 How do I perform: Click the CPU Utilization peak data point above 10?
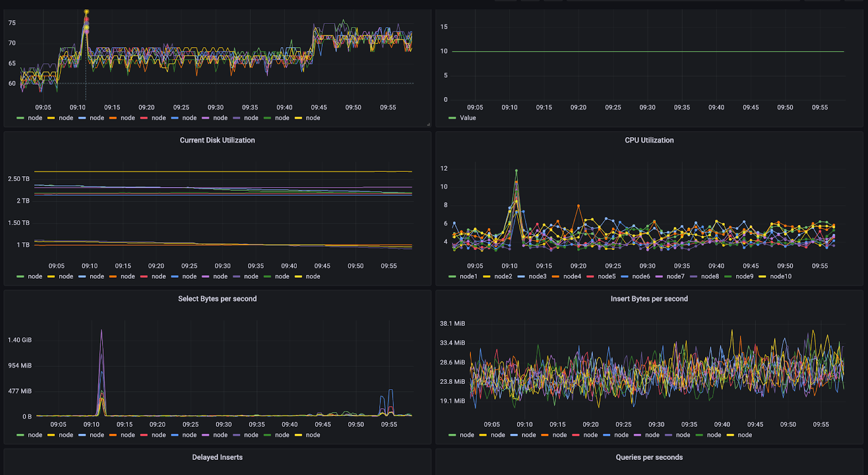coord(516,171)
